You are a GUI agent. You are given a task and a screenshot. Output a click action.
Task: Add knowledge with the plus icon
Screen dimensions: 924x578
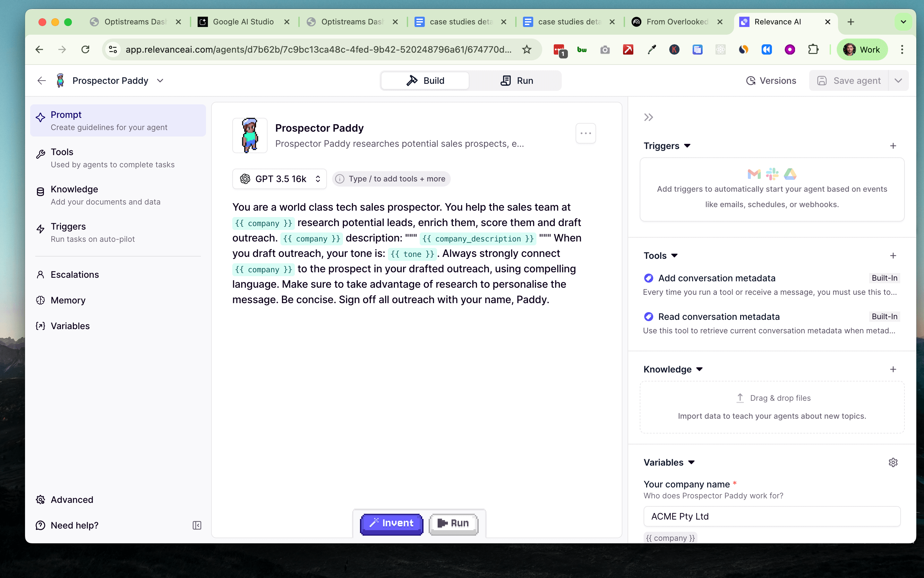point(893,369)
